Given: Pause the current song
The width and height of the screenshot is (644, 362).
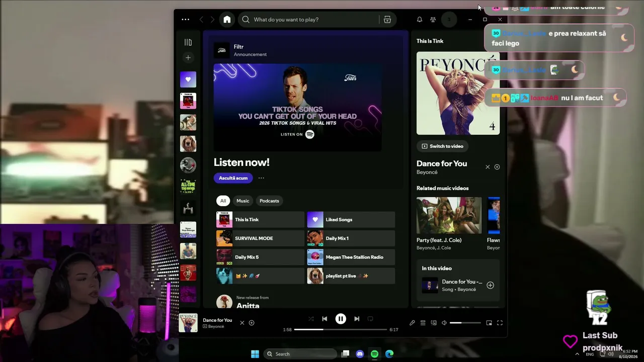Looking at the screenshot, I should coord(341,319).
